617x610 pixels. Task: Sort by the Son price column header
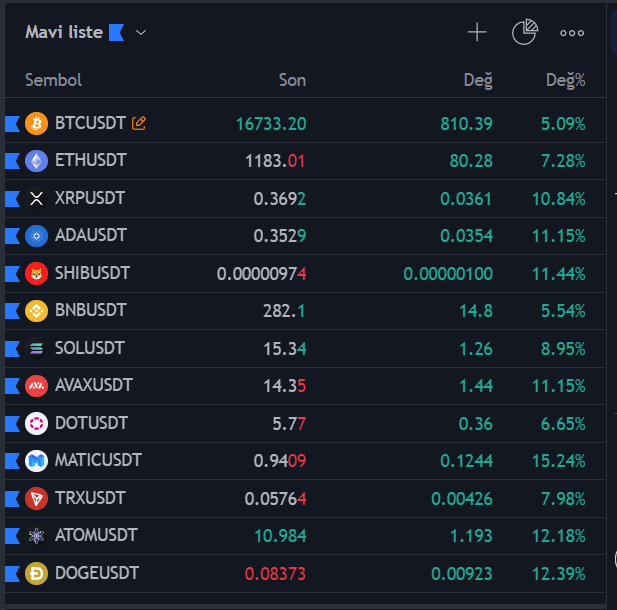[x=292, y=80]
